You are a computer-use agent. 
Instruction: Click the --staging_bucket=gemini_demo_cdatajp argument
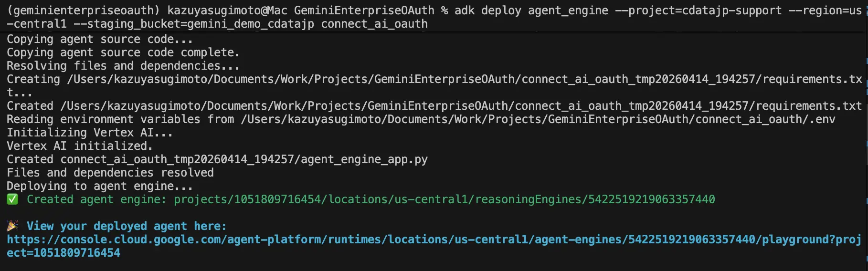pos(193,24)
